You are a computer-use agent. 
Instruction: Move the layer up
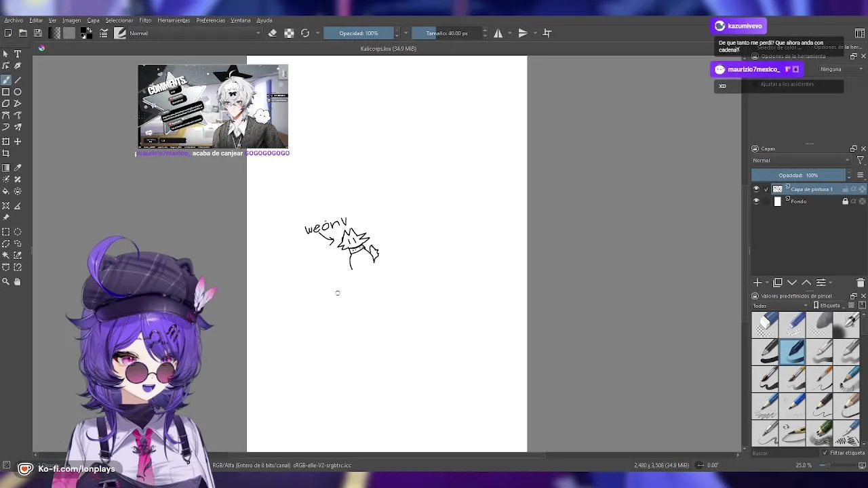click(x=806, y=283)
